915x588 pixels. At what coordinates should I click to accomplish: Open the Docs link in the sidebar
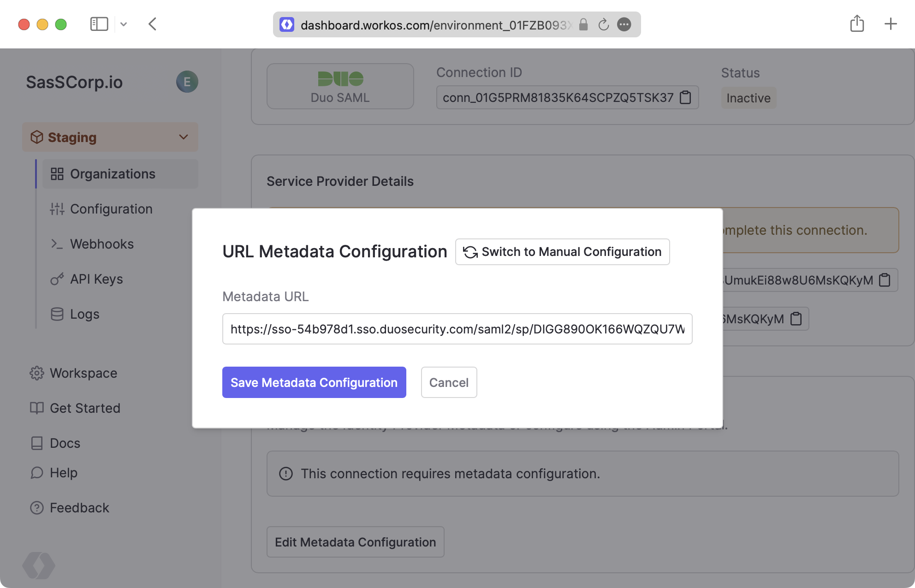tap(65, 443)
